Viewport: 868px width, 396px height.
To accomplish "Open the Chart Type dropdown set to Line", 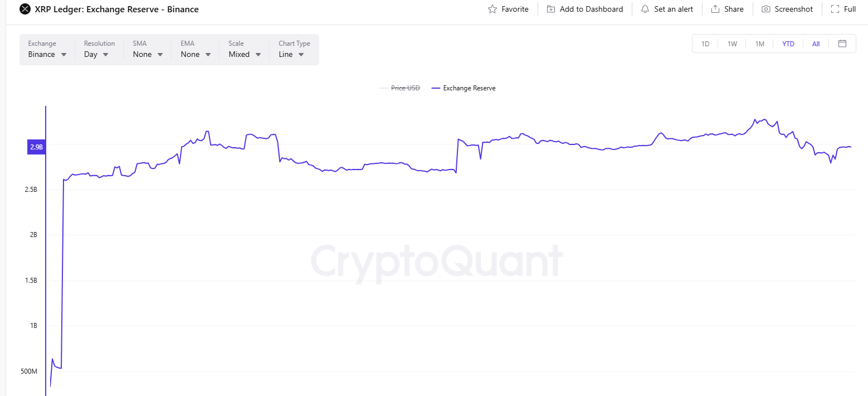I will click(x=294, y=50).
